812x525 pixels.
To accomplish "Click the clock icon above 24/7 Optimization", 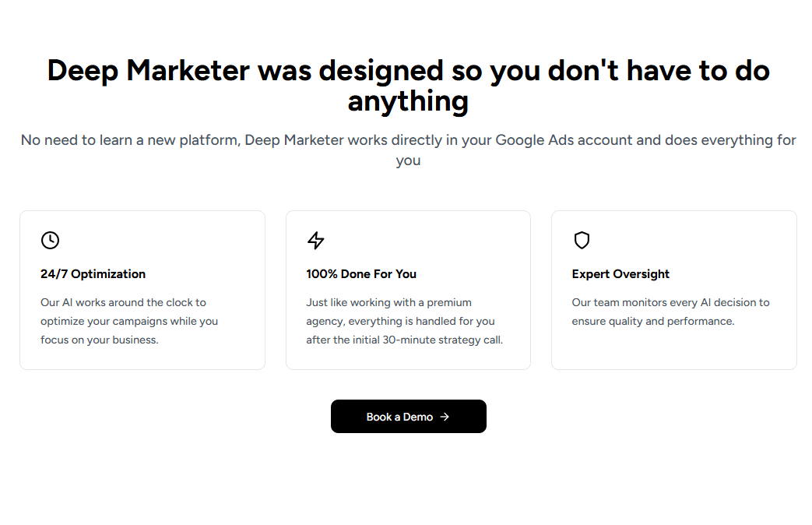I will click(x=50, y=240).
